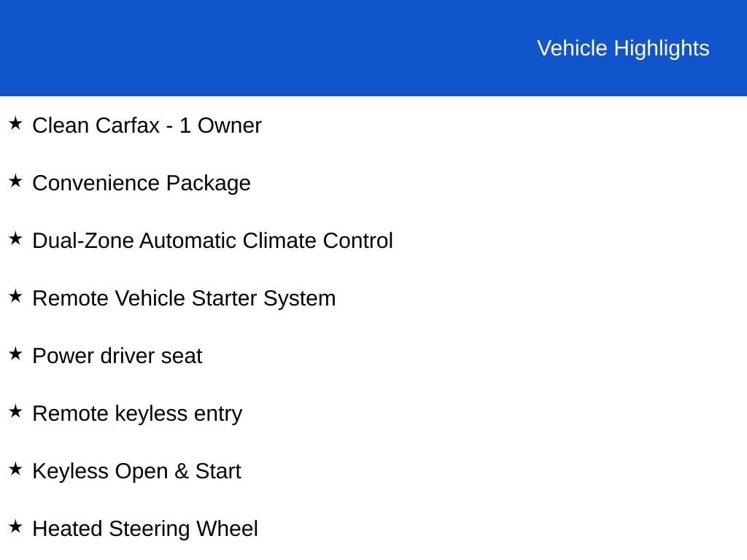Select Dual-Zone Automatic Climate Control item
Image resolution: width=747 pixels, height=560 pixels.
[212, 241]
